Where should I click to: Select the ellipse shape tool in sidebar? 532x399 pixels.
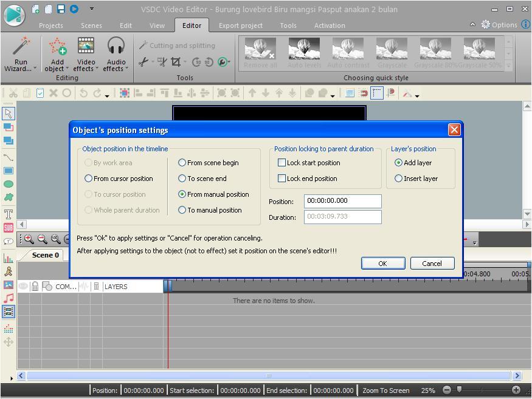point(8,184)
